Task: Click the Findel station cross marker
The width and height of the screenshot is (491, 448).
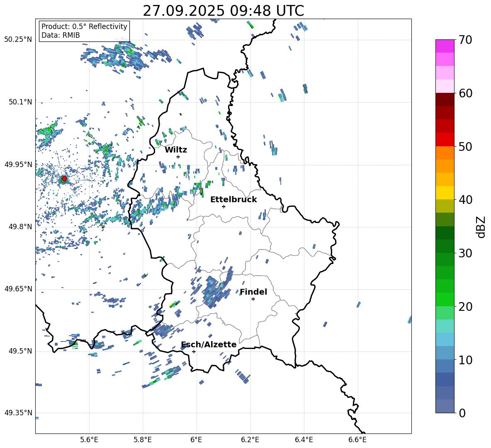Action: tap(253, 299)
